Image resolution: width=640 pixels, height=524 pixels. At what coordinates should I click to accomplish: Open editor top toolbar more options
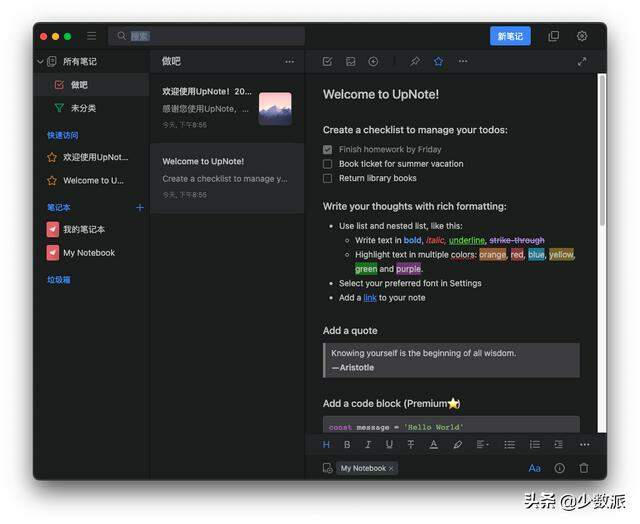click(463, 61)
